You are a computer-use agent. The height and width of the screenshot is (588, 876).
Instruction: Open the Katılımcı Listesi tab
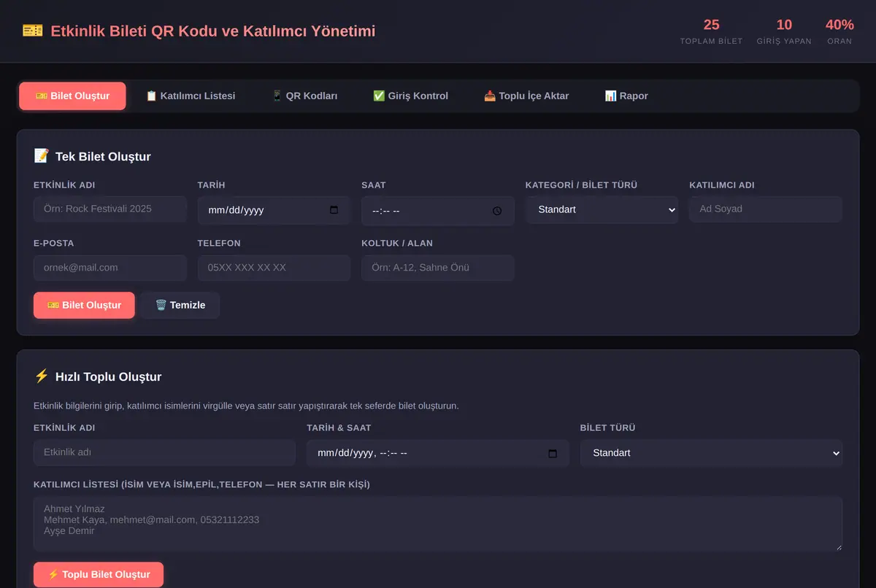191,96
